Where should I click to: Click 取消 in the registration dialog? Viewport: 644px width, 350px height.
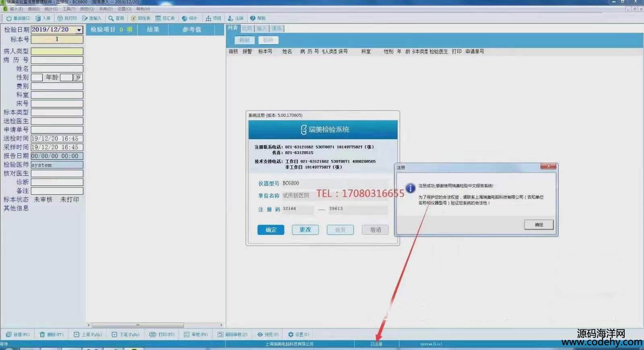[375, 230]
